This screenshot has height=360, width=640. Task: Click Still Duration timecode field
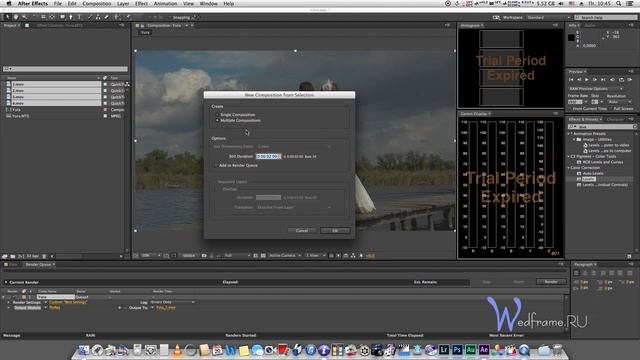click(269, 156)
